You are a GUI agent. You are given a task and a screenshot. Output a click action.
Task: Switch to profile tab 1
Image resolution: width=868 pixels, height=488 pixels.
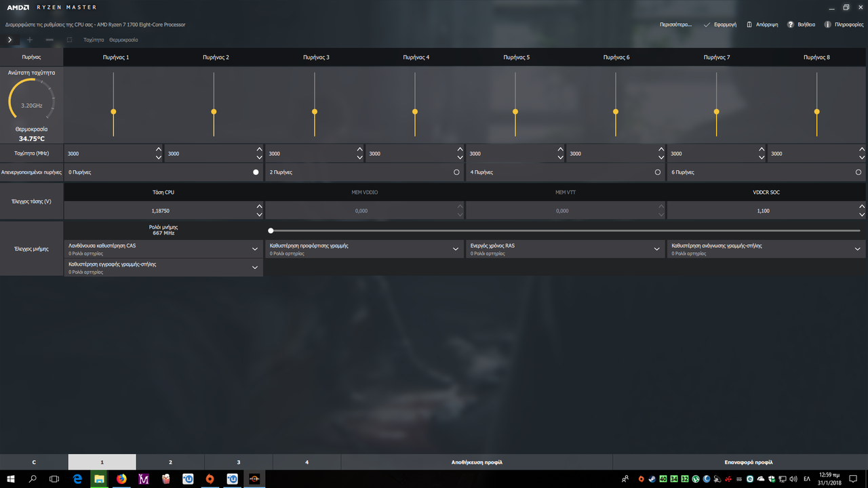pos(102,462)
